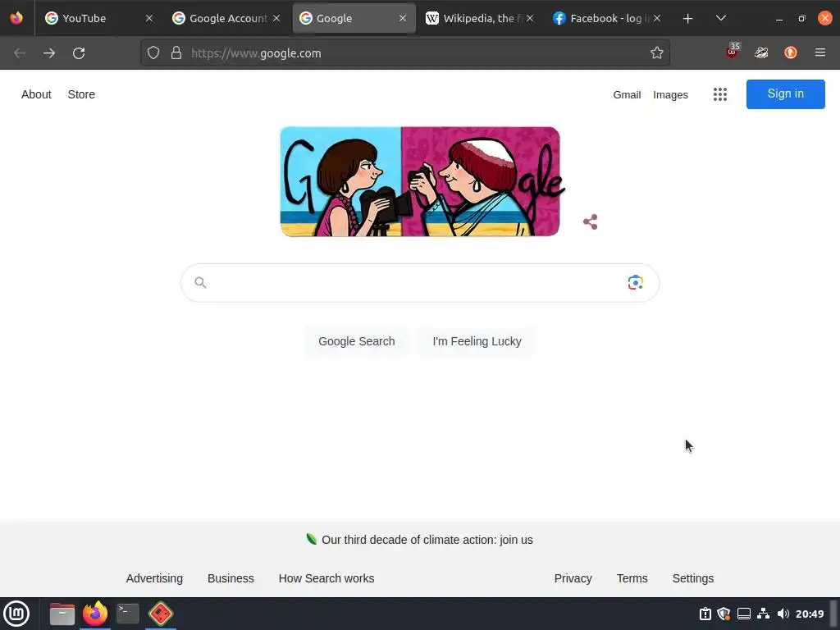Open How Search works link
The image size is (840, 630).
tap(326, 578)
